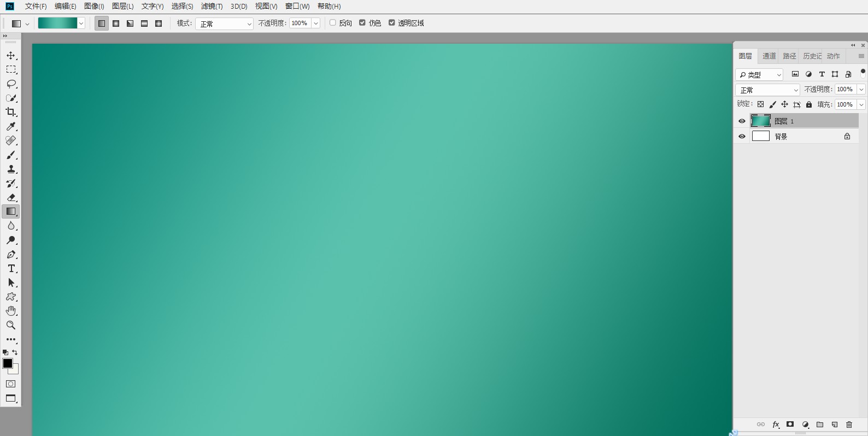The width and height of the screenshot is (868, 436).
Task: Open layer styles fx menu
Action: [x=776, y=425]
